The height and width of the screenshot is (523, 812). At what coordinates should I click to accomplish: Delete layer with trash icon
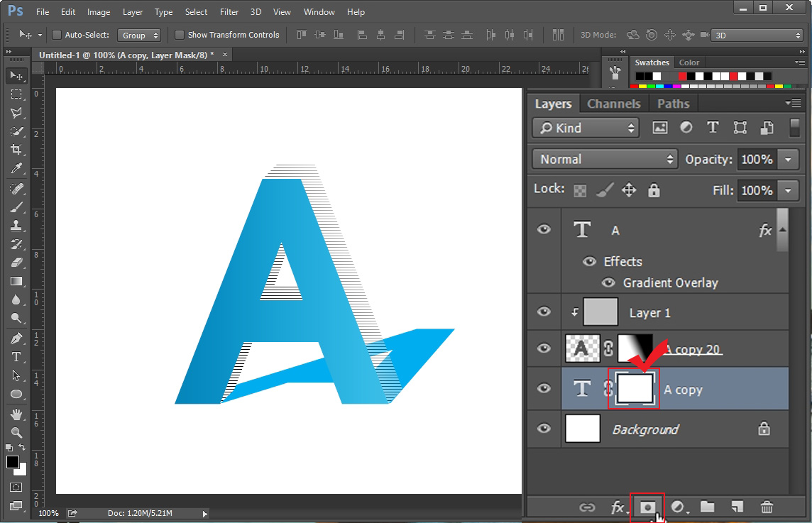point(767,507)
